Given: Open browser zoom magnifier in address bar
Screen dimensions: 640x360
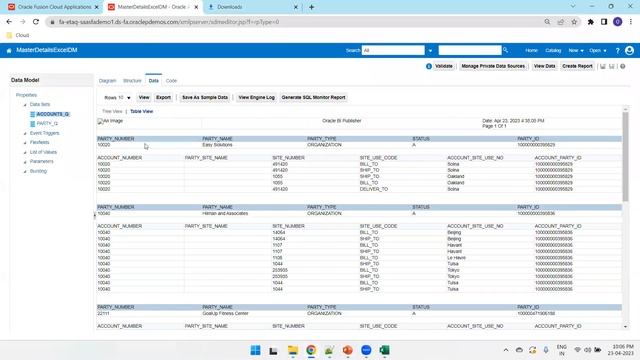Looking at the screenshot, I should (x=547, y=22).
